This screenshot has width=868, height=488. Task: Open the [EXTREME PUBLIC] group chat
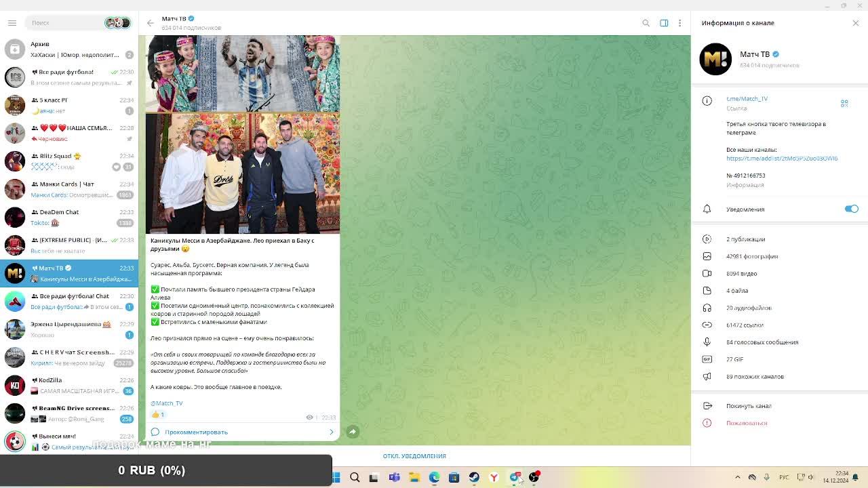coord(69,245)
